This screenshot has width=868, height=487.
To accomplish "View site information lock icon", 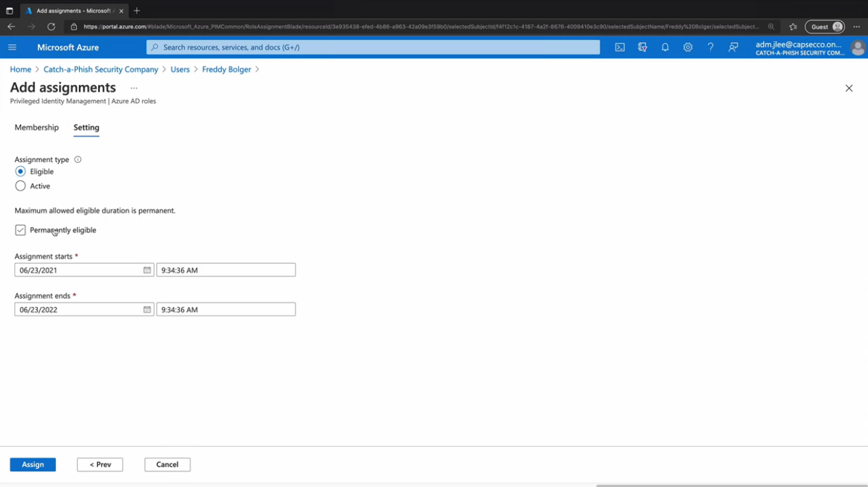I will pos(74,27).
